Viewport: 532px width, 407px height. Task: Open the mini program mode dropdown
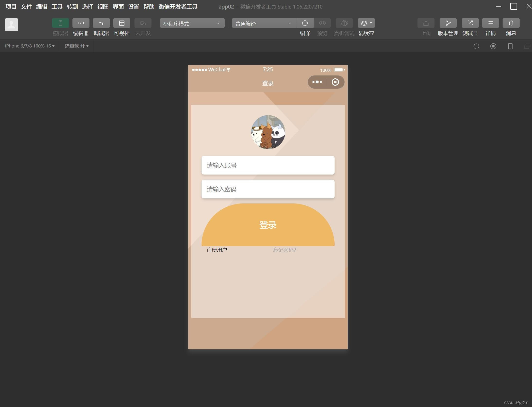pyautogui.click(x=192, y=23)
